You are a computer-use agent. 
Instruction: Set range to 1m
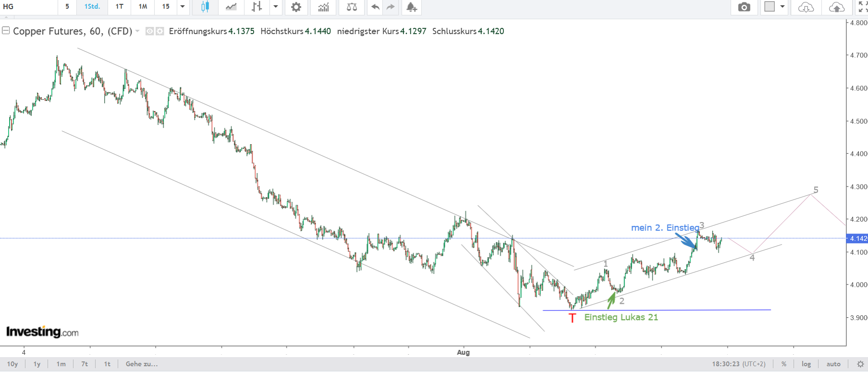(61, 364)
